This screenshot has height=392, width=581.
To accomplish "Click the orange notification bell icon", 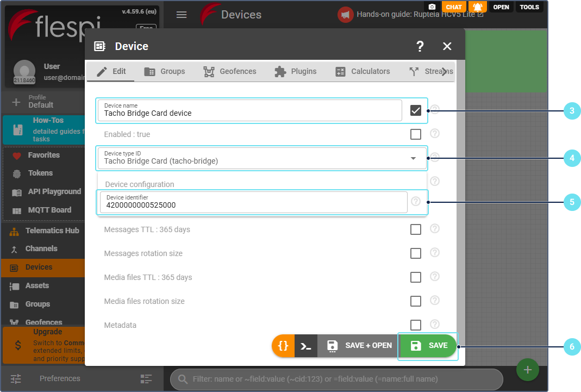I will pyautogui.click(x=477, y=7).
